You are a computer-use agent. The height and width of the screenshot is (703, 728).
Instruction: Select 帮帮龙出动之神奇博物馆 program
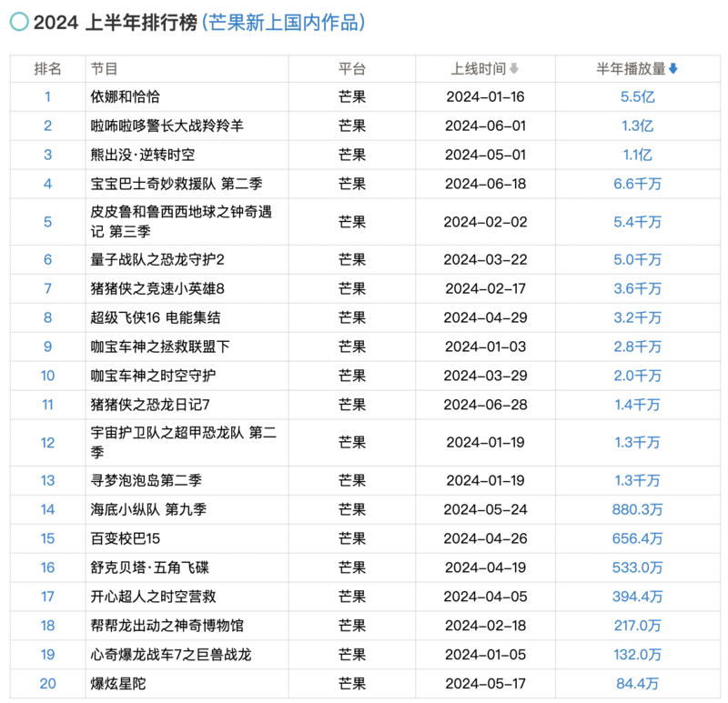(x=167, y=626)
